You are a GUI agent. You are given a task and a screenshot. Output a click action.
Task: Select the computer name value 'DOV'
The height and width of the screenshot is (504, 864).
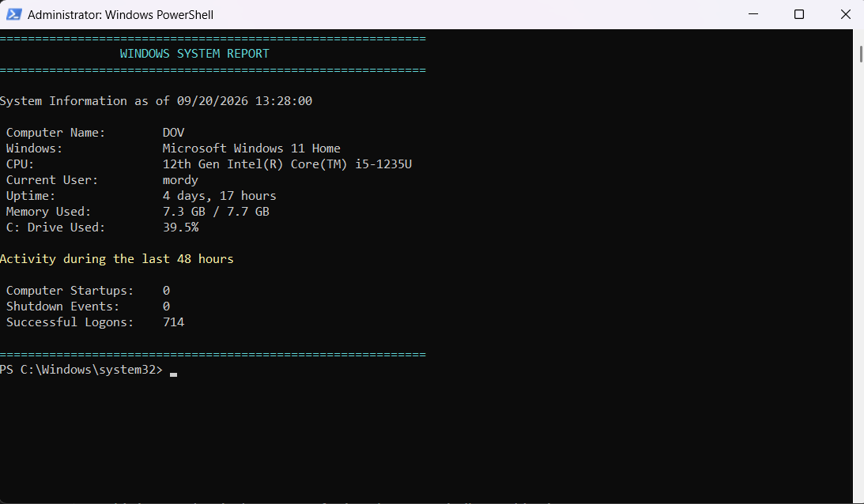click(x=174, y=133)
